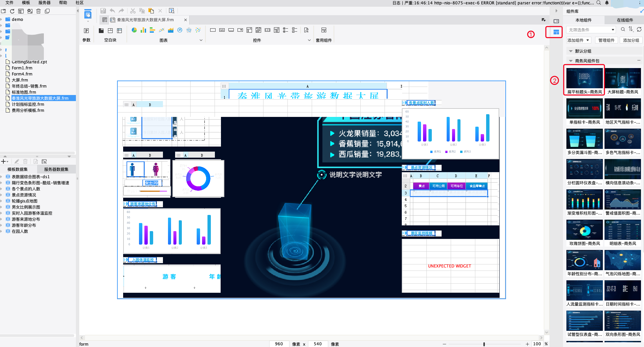Screen dimensions: 644x347
Task: Collapse the 默认分组 group
Action: click(x=571, y=51)
